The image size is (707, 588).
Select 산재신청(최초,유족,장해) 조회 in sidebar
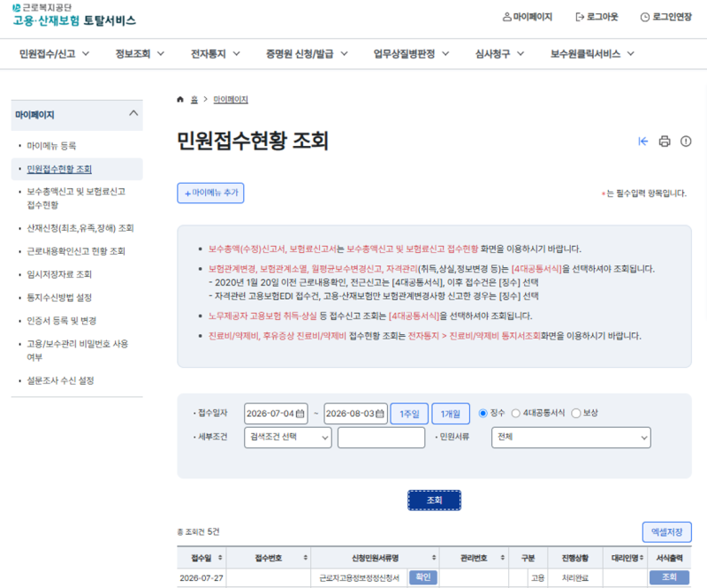pos(80,228)
